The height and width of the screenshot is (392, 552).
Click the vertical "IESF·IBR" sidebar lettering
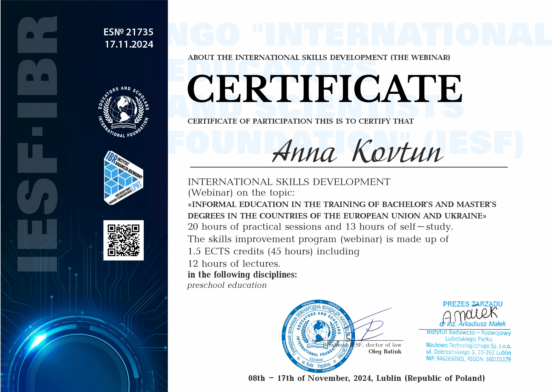tap(37, 144)
